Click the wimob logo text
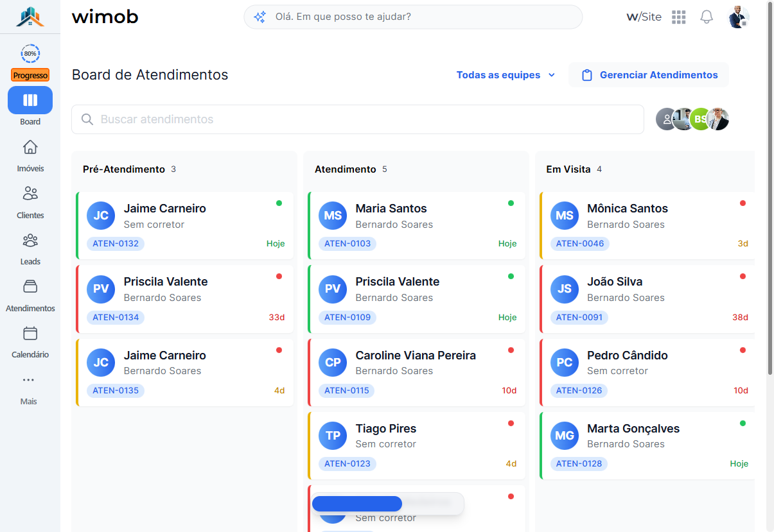 [105, 17]
